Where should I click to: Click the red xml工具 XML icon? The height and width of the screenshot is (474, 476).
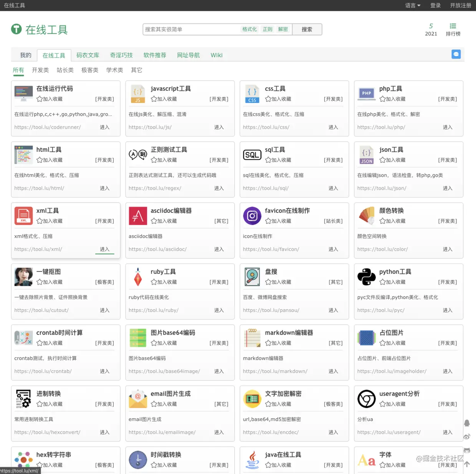[x=23, y=215]
